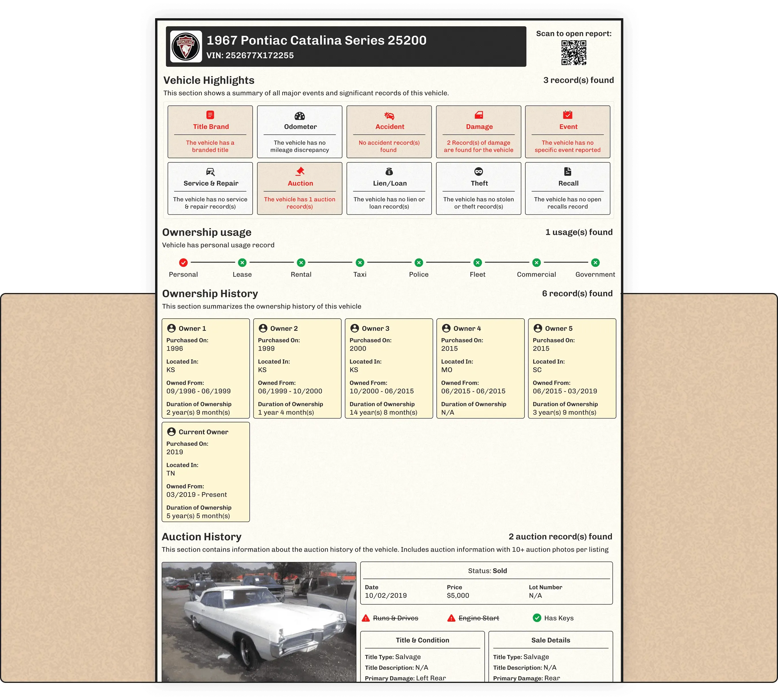Click the Recall document icon
This screenshot has height=700, width=778.
point(568,172)
